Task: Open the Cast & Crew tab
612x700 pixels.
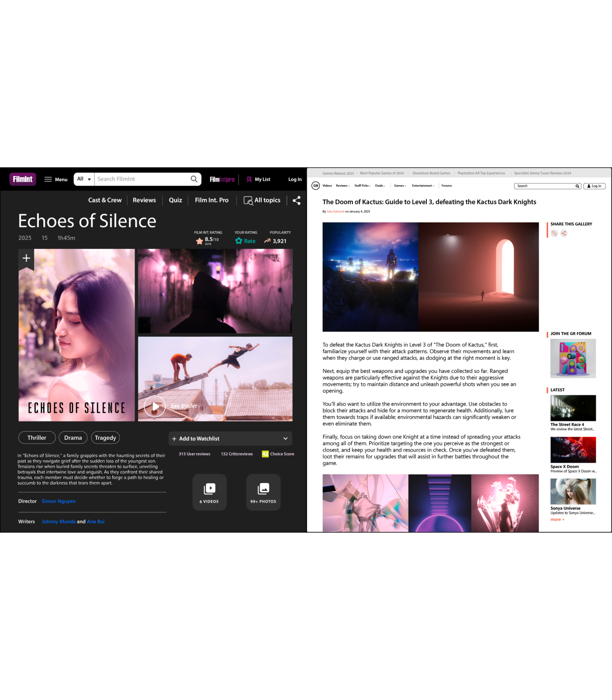Action: pos(105,201)
